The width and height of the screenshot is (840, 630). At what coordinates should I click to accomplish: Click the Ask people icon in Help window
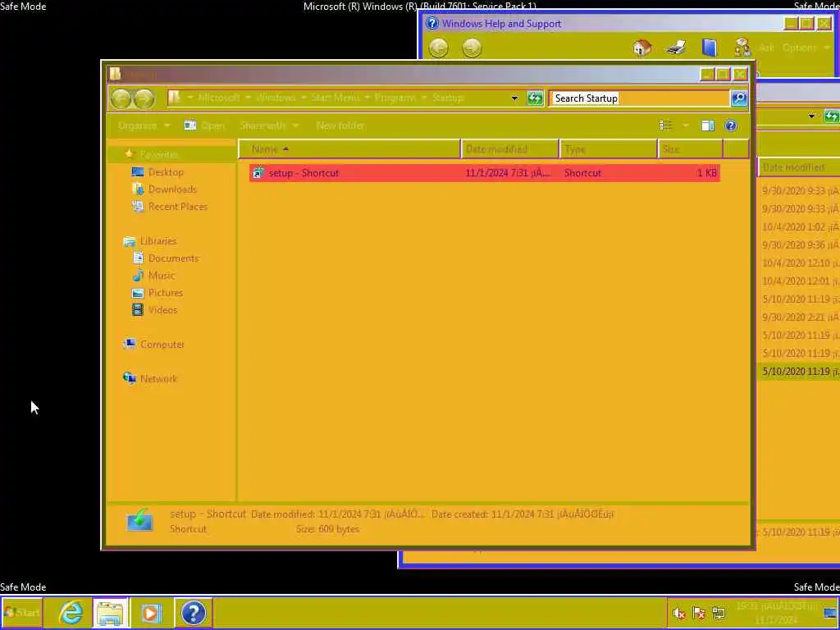742,48
